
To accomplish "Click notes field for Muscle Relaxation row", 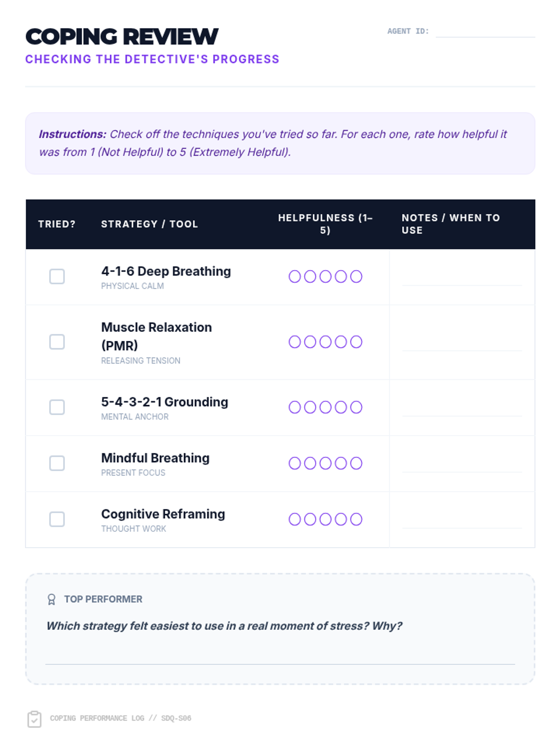I will [x=462, y=342].
